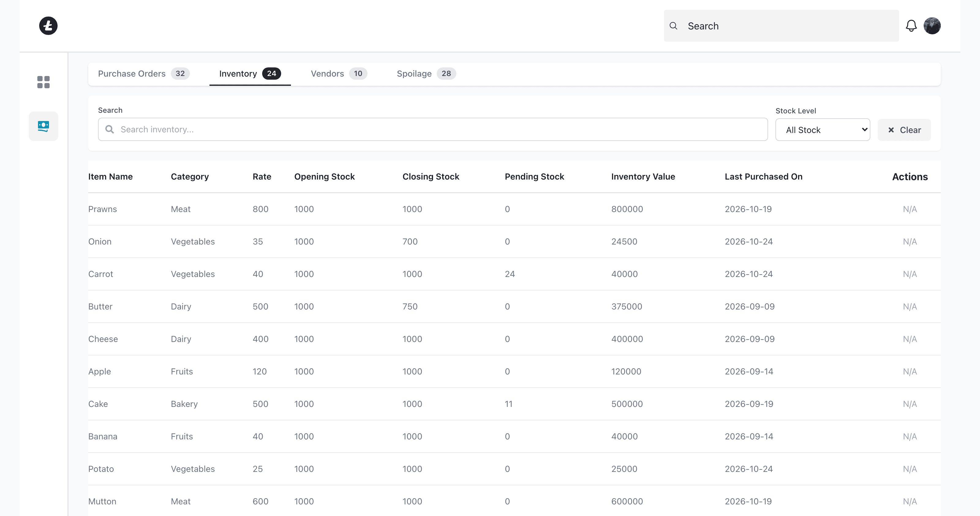Select the inventory money icon in sidebar
Image resolution: width=980 pixels, height=516 pixels.
(x=43, y=126)
